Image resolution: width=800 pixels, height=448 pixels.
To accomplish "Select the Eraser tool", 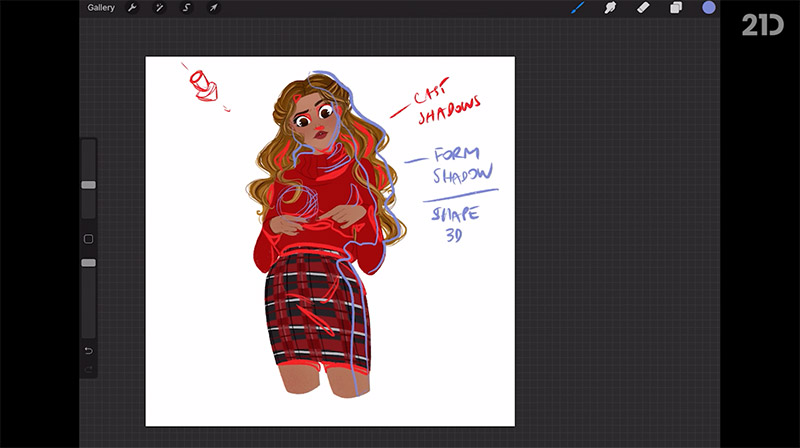I will [642, 8].
